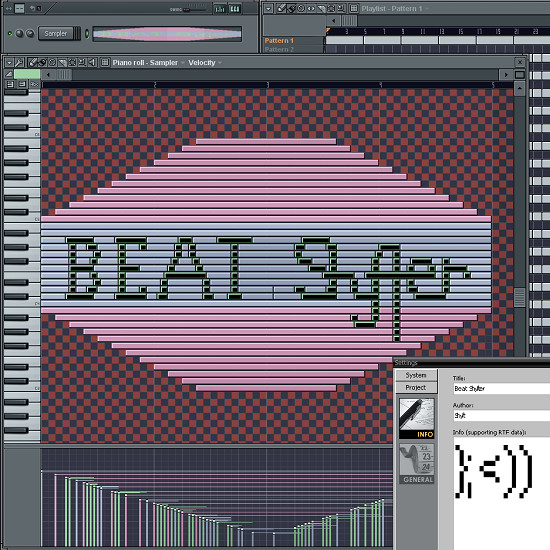Open Piano roll tools wrench menu
The image size is (550, 550).
(x=19, y=63)
